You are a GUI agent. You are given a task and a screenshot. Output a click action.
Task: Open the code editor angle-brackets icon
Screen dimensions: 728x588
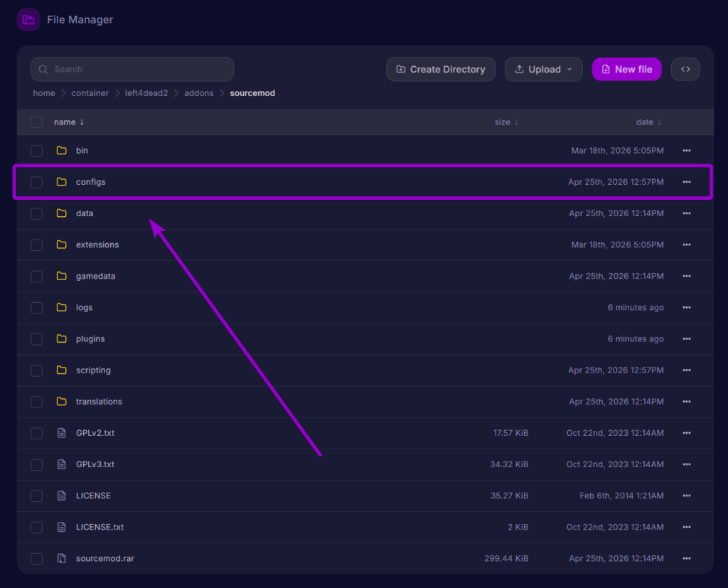pyautogui.click(x=685, y=69)
